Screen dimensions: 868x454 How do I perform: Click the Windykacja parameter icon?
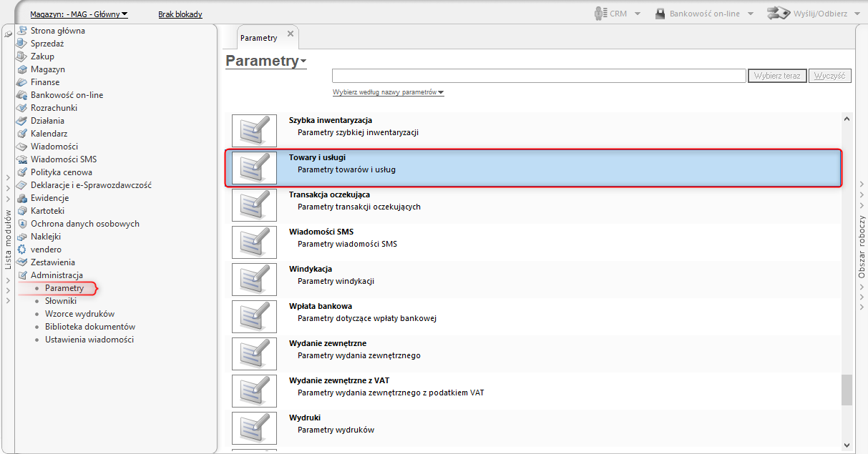point(254,279)
